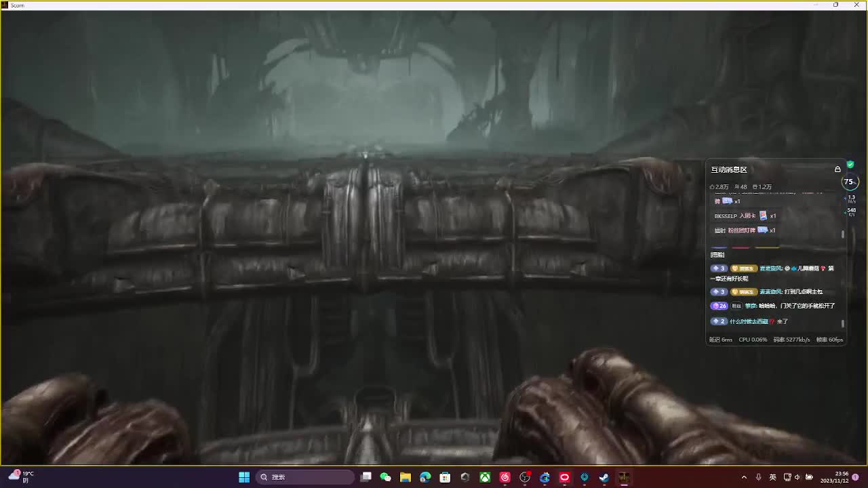Image resolution: width=868 pixels, height=488 pixels.
Task: Switch to the Scorn game taskbar icon
Action: pyautogui.click(x=624, y=477)
